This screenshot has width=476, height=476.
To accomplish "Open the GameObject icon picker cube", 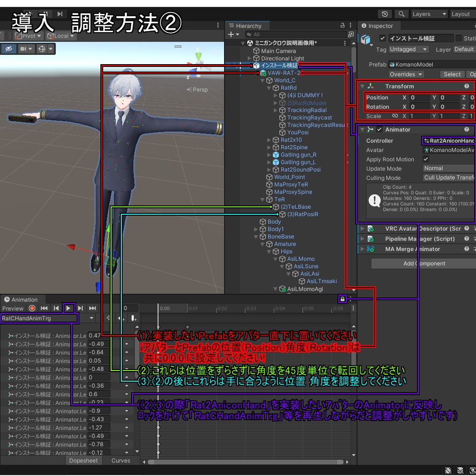I will 366,40.
